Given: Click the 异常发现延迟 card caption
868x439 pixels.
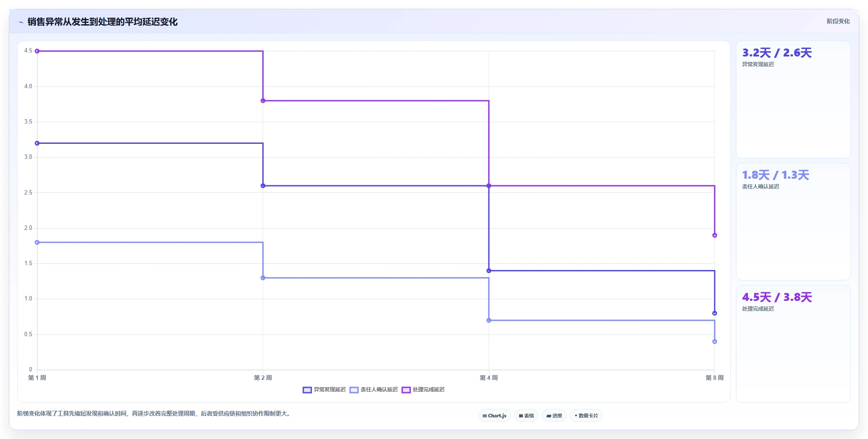Looking at the screenshot, I should [x=758, y=64].
